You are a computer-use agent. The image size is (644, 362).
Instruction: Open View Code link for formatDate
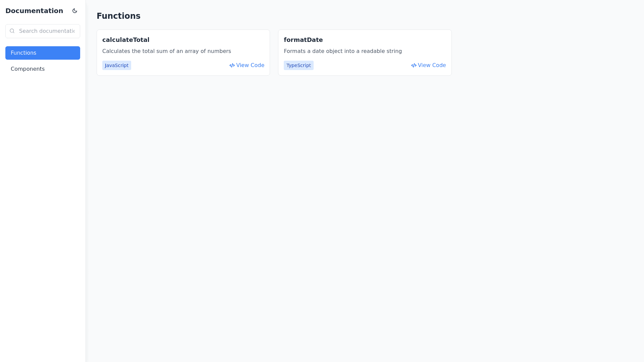(x=432, y=65)
